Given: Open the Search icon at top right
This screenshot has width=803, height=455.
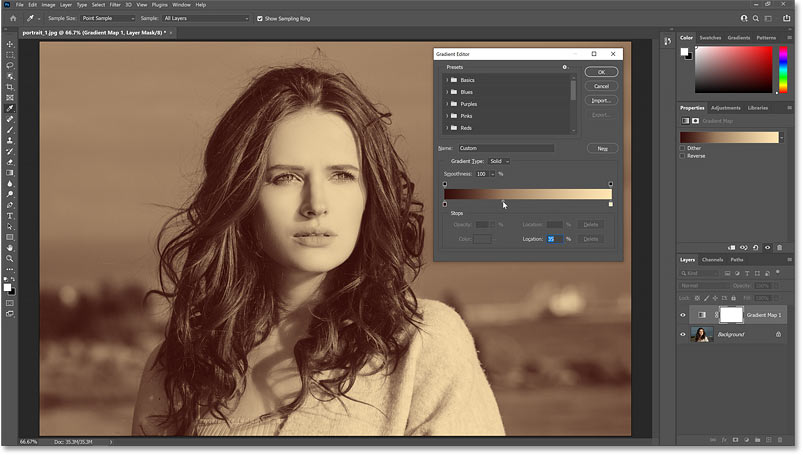Looking at the screenshot, I should pyautogui.click(x=756, y=18).
